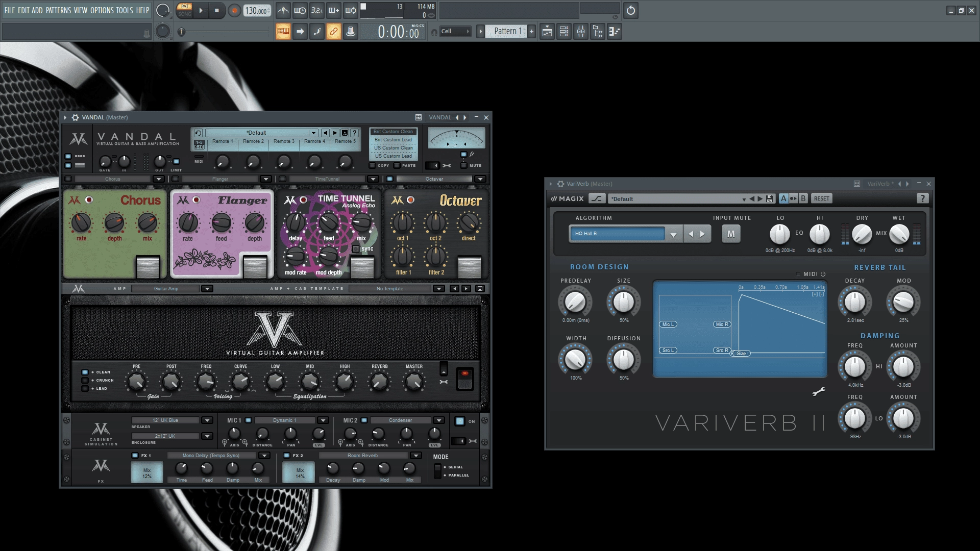
Task: Adjust the VariVerb DECAY knob
Action: point(855,303)
